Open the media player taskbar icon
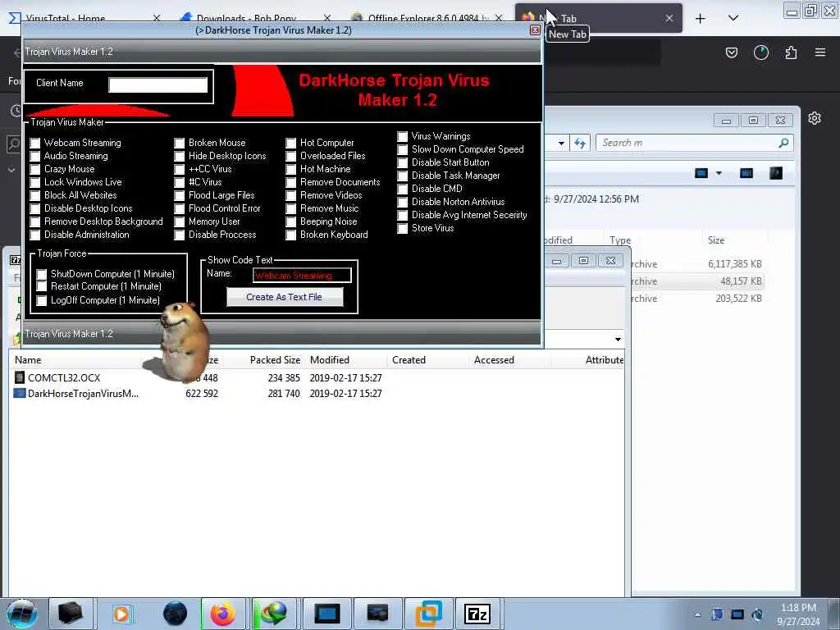Image resolution: width=840 pixels, height=630 pixels. point(121,614)
